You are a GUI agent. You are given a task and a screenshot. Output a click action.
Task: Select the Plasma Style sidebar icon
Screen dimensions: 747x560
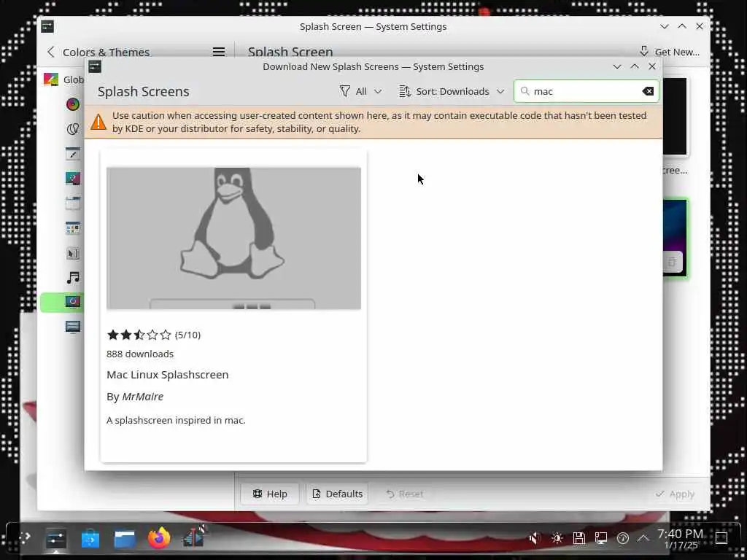tap(73, 178)
